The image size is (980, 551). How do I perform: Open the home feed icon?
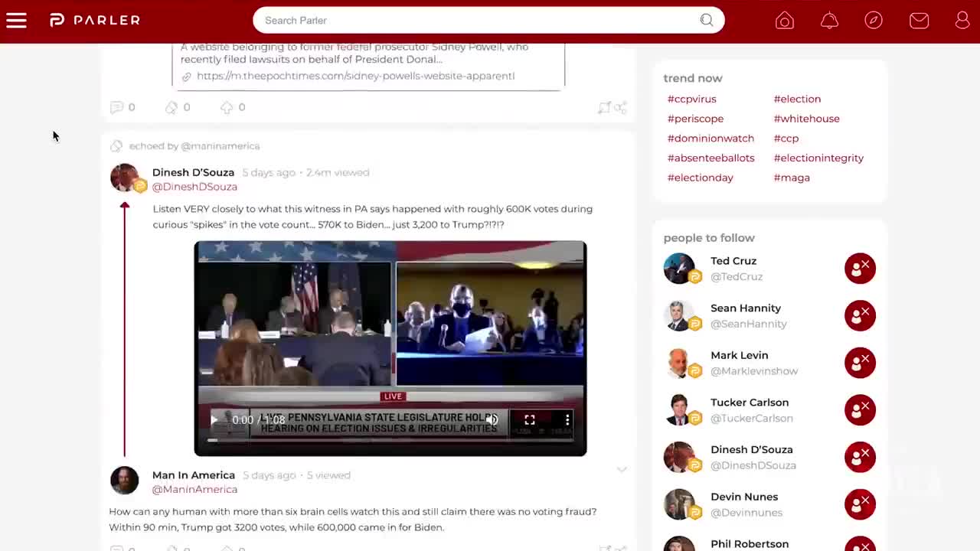785,21
